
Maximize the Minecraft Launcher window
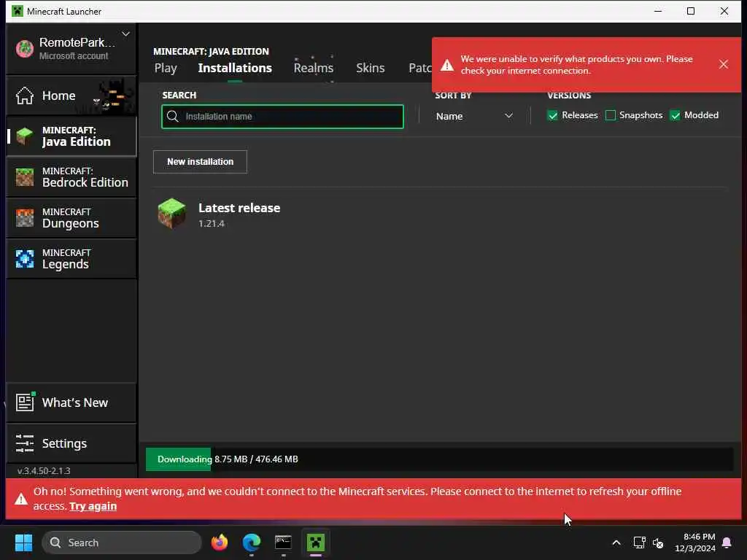691,11
